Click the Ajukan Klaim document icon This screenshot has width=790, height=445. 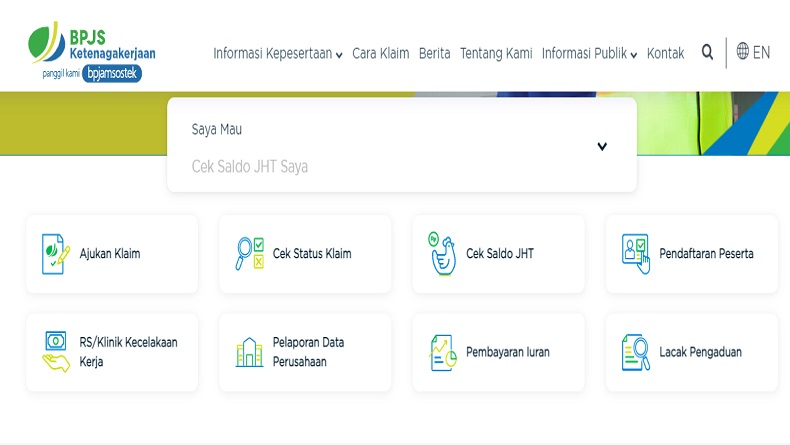[55, 254]
